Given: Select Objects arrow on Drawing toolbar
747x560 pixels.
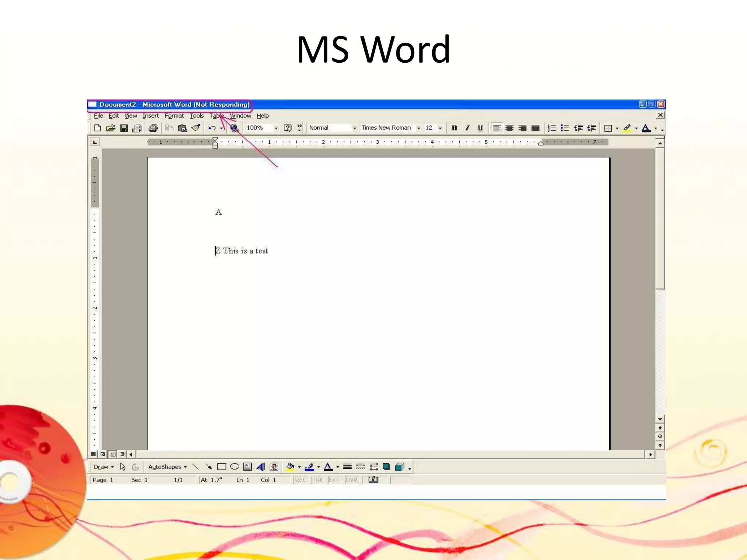Looking at the screenshot, I should click(x=123, y=467).
